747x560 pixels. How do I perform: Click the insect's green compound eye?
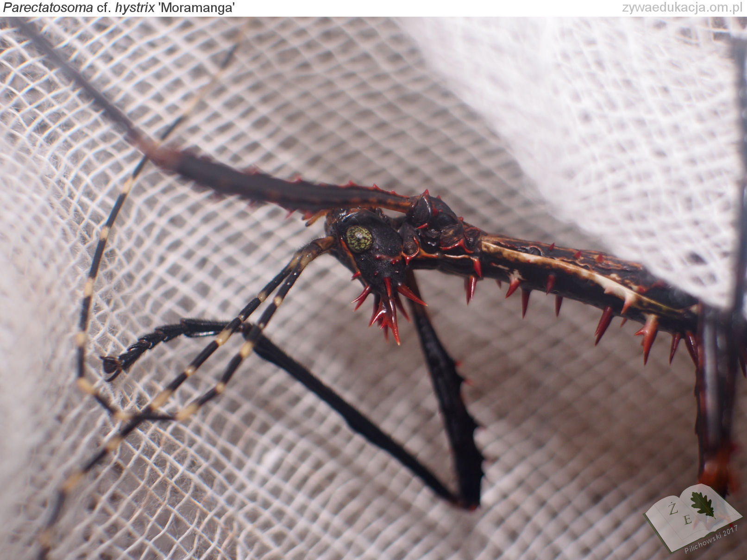[x=359, y=238]
